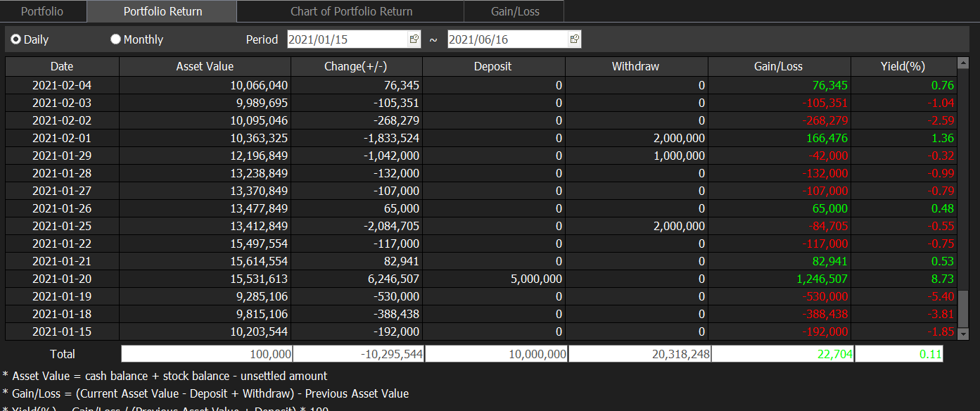Select the 2021-01-20 row date cell
The image size is (980, 411).
(x=62, y=279)
